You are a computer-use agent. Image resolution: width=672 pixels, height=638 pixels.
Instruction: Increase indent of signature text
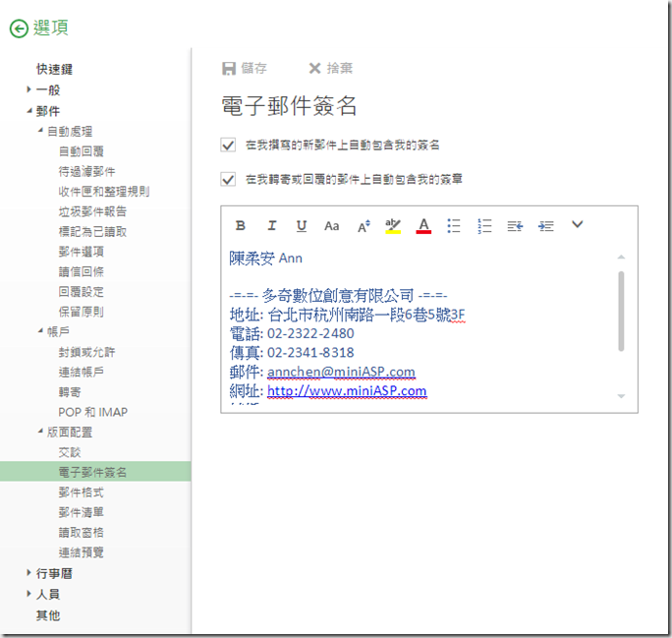[546, 226]
